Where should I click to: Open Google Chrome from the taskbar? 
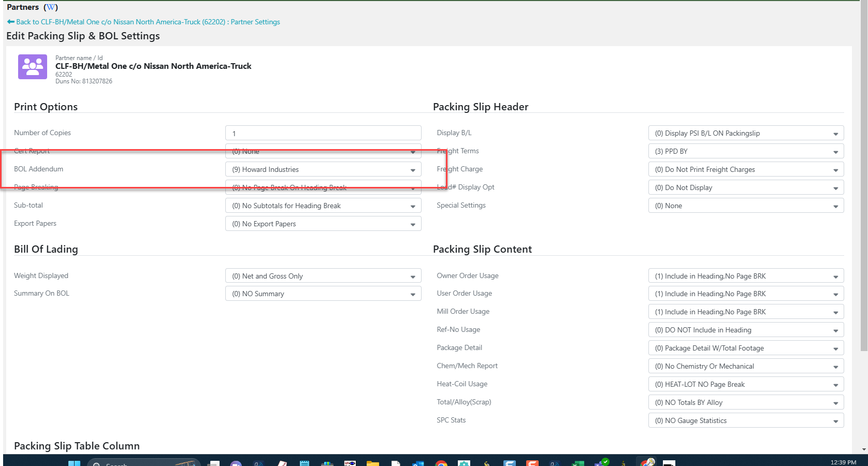[x=441, y=463]
